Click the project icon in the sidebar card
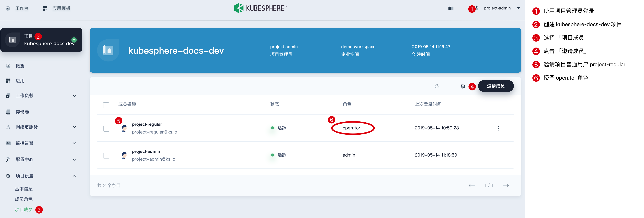 pos(12,40)
